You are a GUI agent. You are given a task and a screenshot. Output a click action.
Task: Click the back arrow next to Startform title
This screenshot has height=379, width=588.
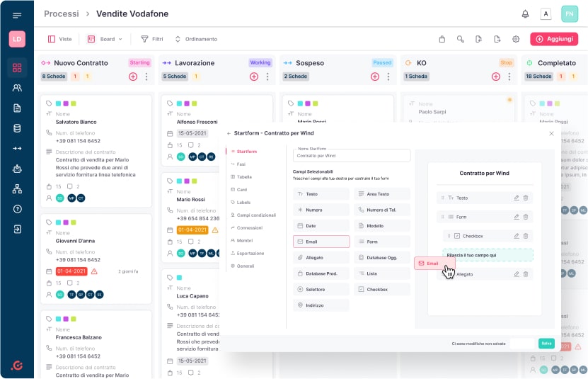(229, 133)
